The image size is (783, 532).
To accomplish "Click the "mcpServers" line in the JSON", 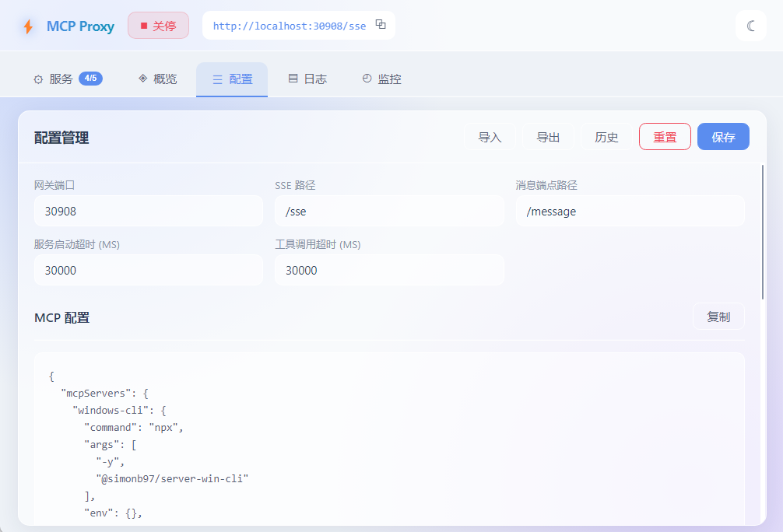I will (104, 394).
